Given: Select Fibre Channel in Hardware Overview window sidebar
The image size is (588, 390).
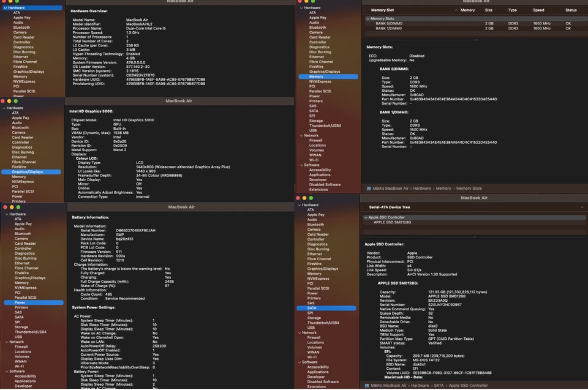Looking at the screenshot, I should [x=25, y=62].
